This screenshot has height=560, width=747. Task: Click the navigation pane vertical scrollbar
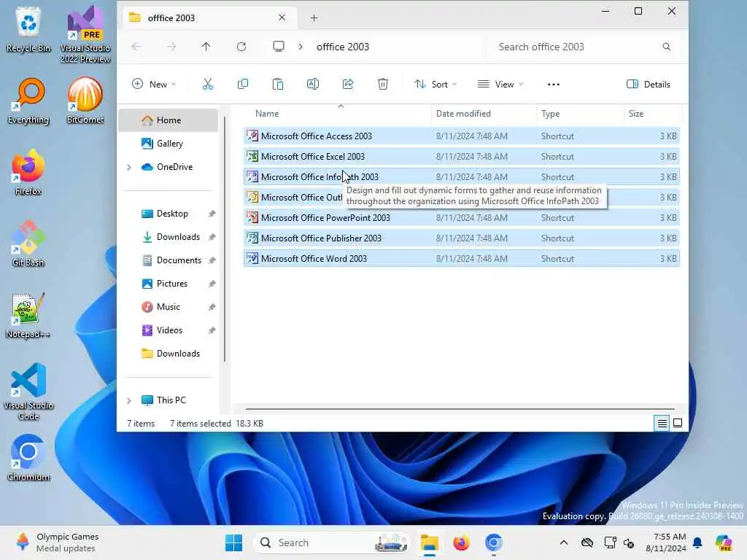(225, 238)
